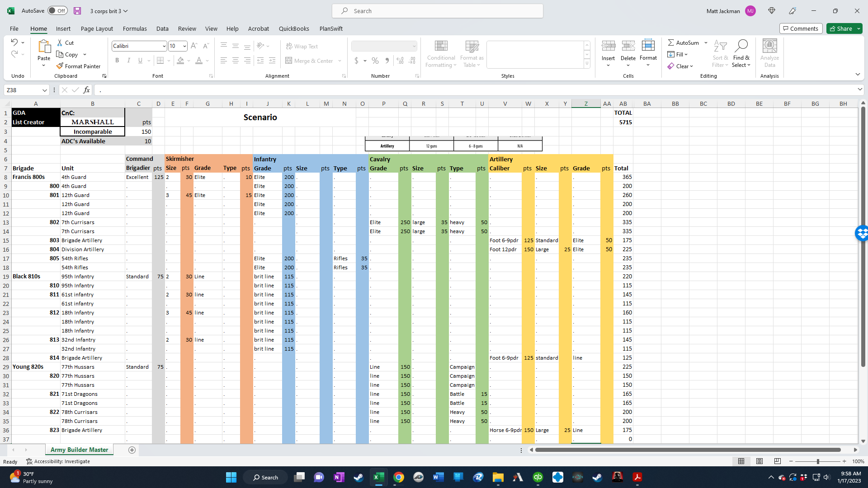Click the Format Painter brush icon
The height and width of the screenshot is (488, 868).
(x=60, y=66)
